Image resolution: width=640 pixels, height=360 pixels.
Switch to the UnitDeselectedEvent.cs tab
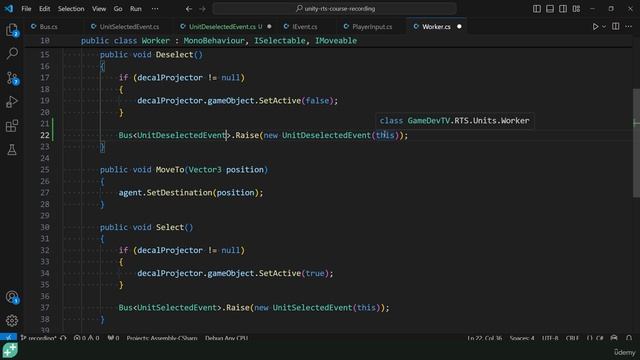pyautogui.click(x=222, y=27)
